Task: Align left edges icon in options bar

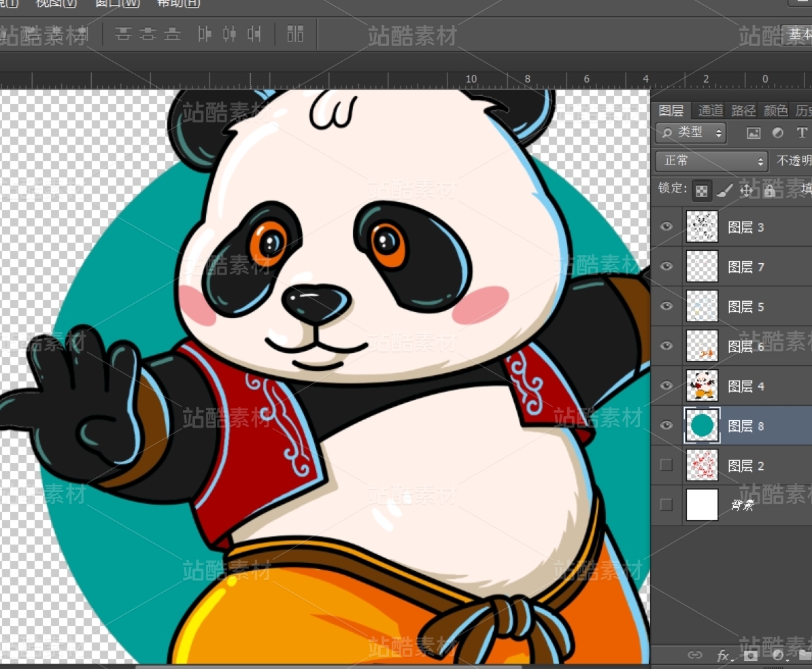Action: (x=205, y=34)
